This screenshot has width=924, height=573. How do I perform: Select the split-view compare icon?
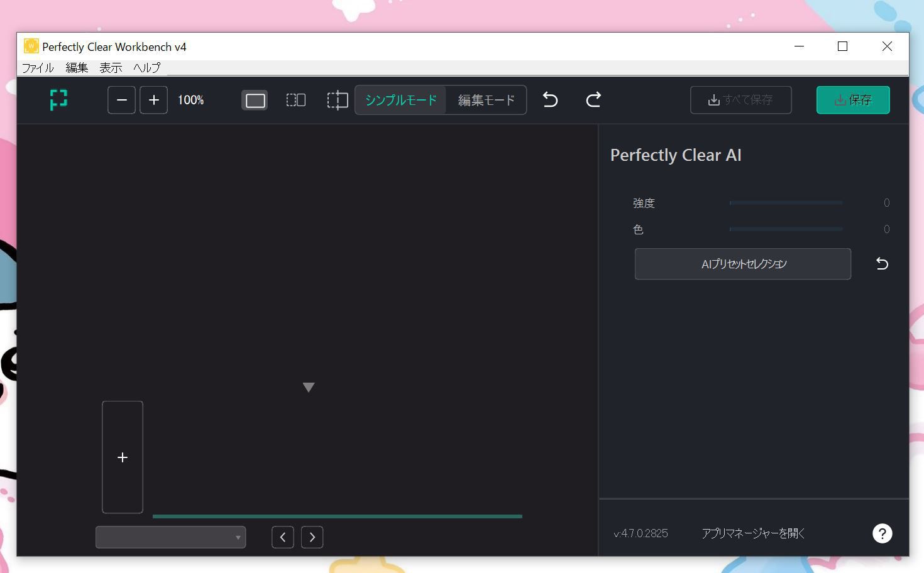(338, 100)
